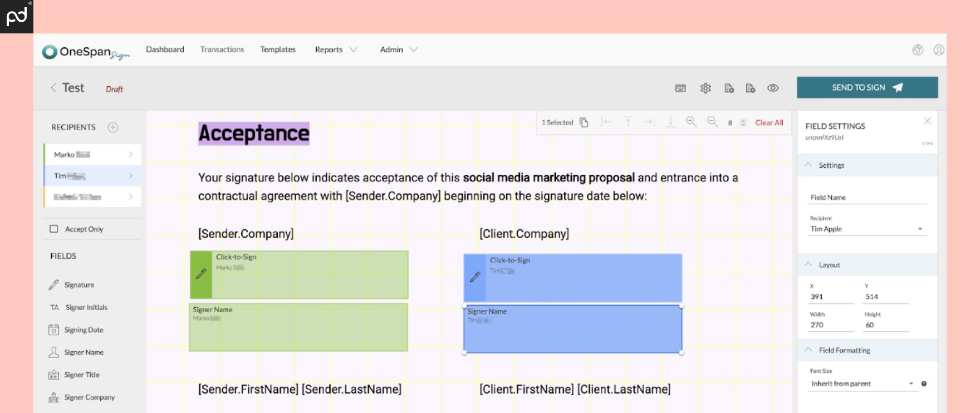Viewport: 980px width, 413px height.
Task: Select Tim's blue Signer Name field
Action: tap(573, 329)
